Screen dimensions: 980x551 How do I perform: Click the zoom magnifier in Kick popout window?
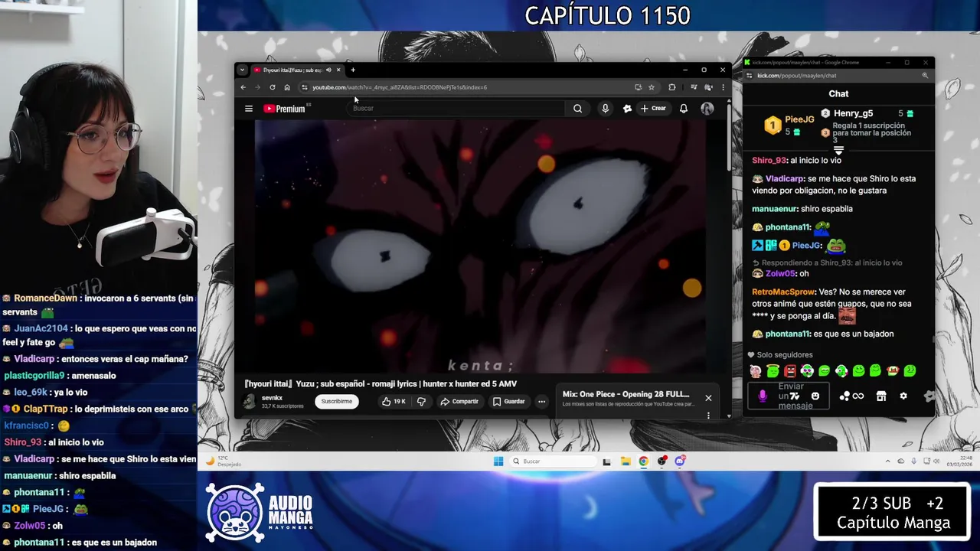click(925, 76)
